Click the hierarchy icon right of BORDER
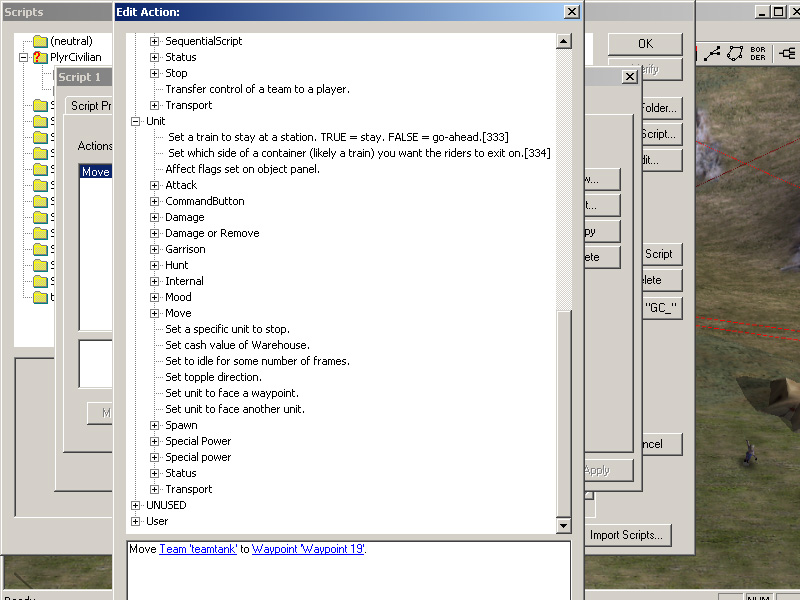This screenshot has width=800, height=600. coord(786,53)
